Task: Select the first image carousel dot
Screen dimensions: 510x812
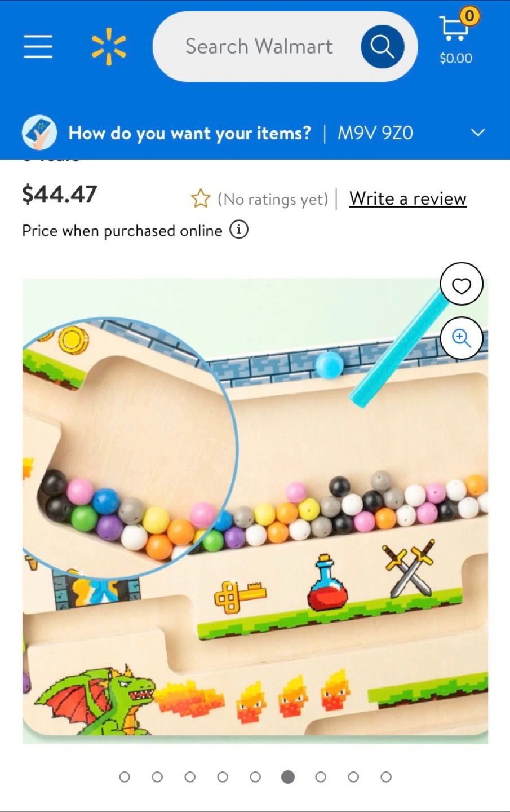Action: [x=125, y=777]
